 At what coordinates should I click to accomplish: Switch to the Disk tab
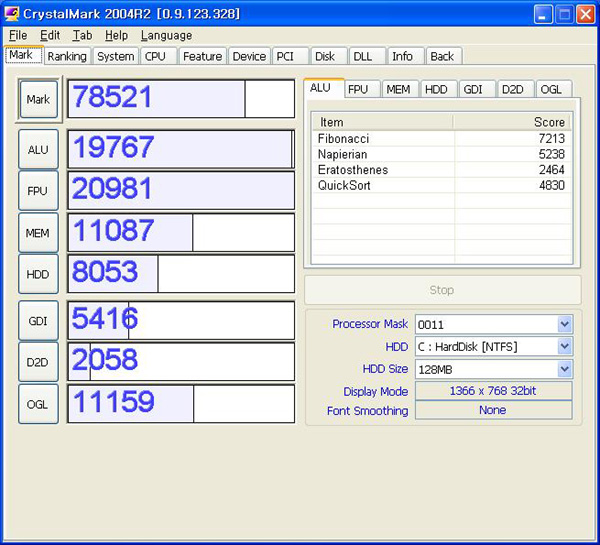coord(329,56)
